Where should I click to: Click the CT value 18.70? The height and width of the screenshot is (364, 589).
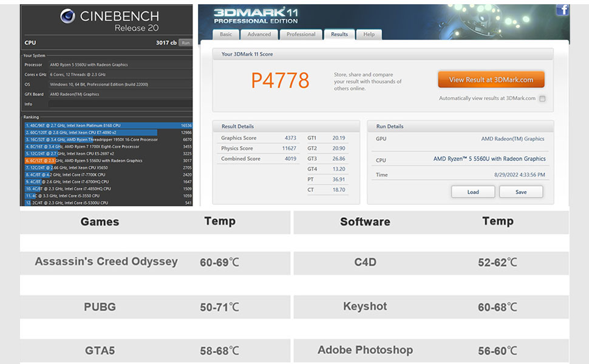pyautogui.click(x=339, y=190)
